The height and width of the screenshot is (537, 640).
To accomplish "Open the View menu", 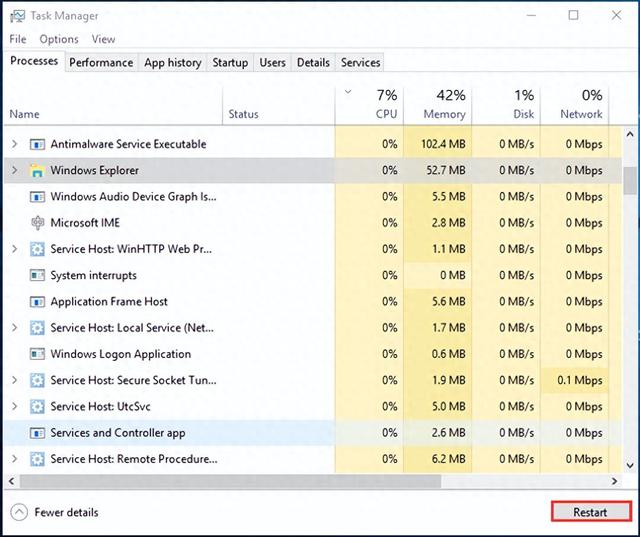I will tap(103, 39).
